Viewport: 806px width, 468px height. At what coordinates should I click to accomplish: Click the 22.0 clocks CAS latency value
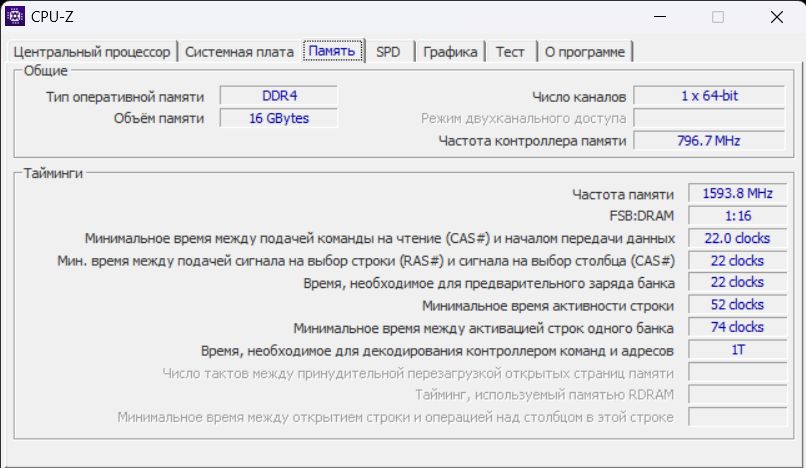coord(738,238)
